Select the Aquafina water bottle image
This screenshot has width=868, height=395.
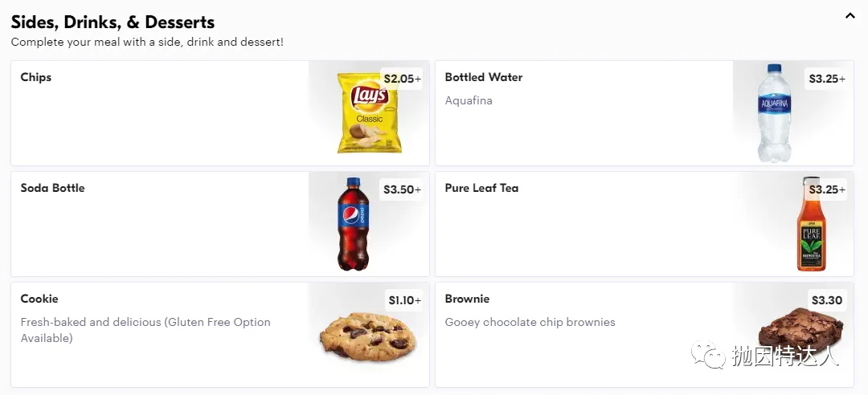(x=774, y=113)
